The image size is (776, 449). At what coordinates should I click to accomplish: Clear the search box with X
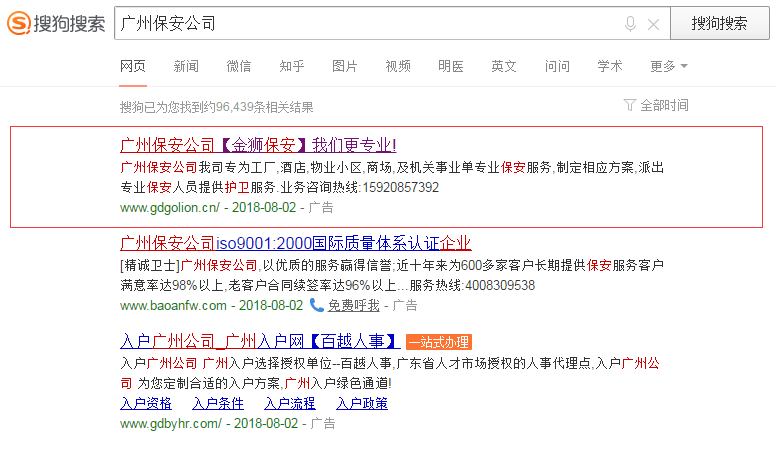tap(653, 24)
